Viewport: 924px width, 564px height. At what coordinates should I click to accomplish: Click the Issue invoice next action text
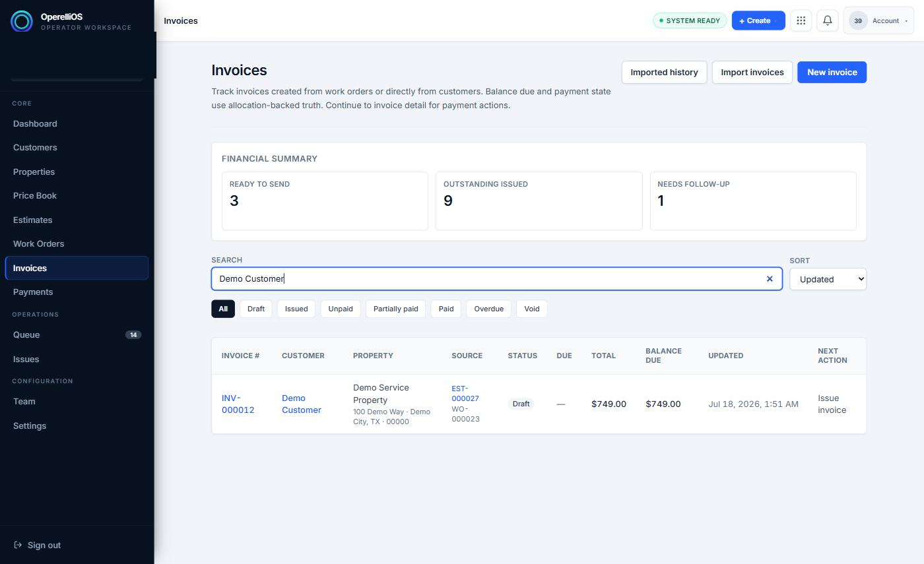[832, 404]
